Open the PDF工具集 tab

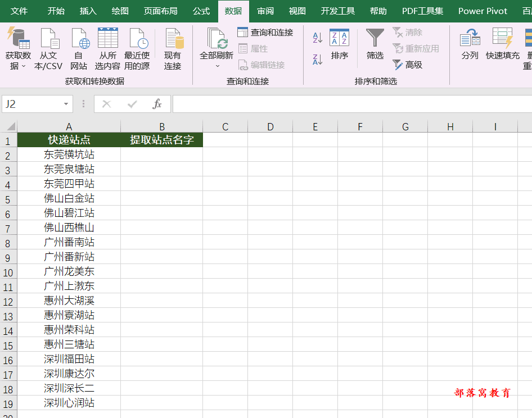(422, 11)
